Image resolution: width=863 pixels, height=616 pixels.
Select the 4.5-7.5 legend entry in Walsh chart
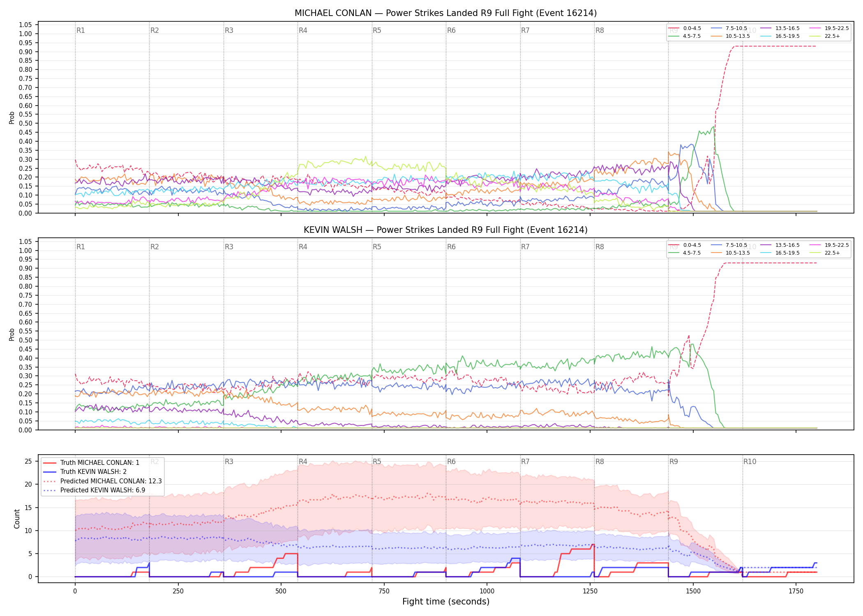pos(685,253)
